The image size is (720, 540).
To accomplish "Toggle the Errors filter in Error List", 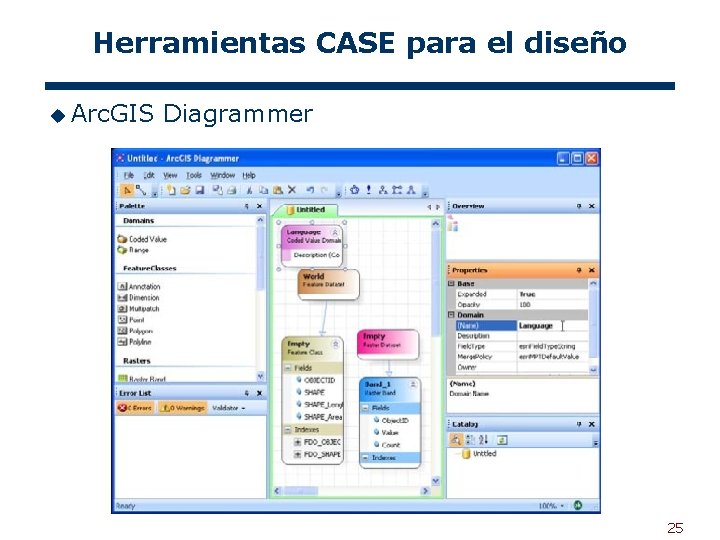I will pos(135,408).
